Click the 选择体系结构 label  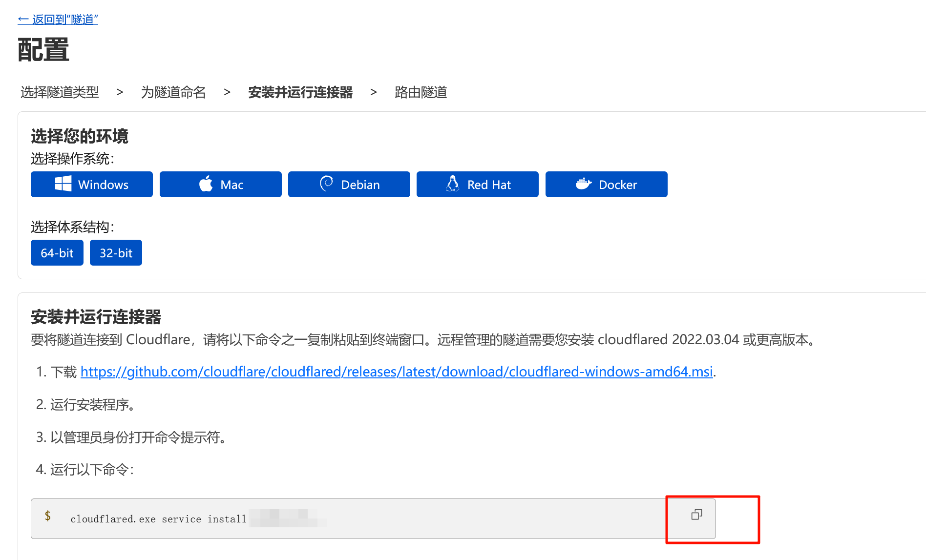72,227
